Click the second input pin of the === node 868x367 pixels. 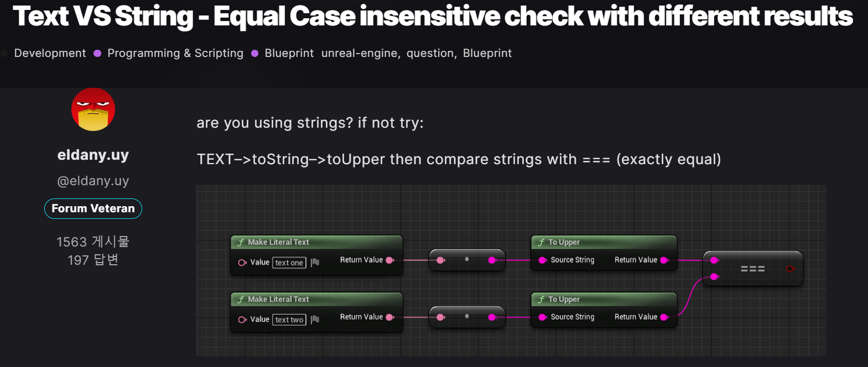click(x=714, y=276)
